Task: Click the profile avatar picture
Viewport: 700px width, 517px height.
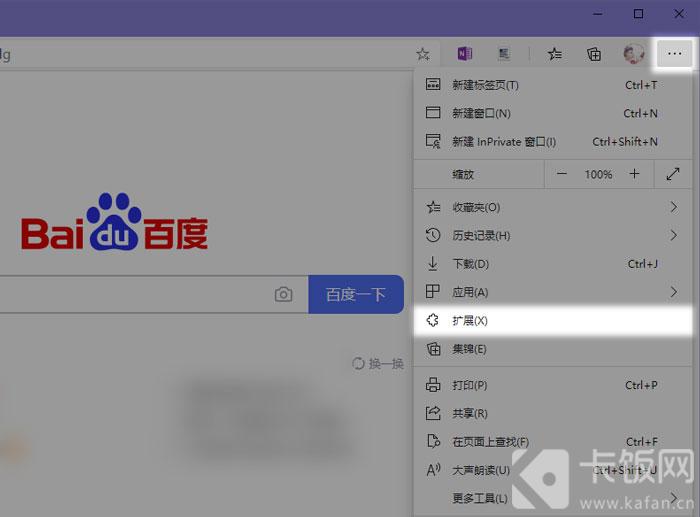Action: tap(634, 54)
